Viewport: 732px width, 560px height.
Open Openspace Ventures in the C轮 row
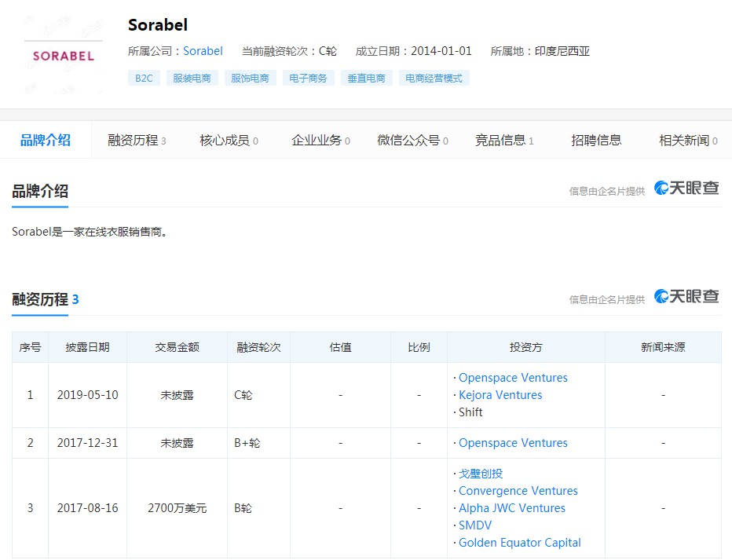(513, 378)
